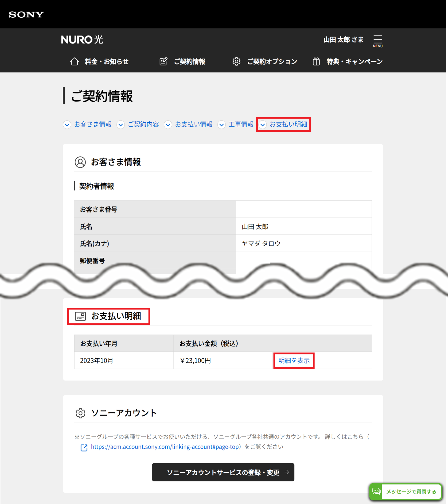This screenshot has height=504, width=448.
Task: Click the edit-document icon beside ご契約情報
Action: (163, 61)
